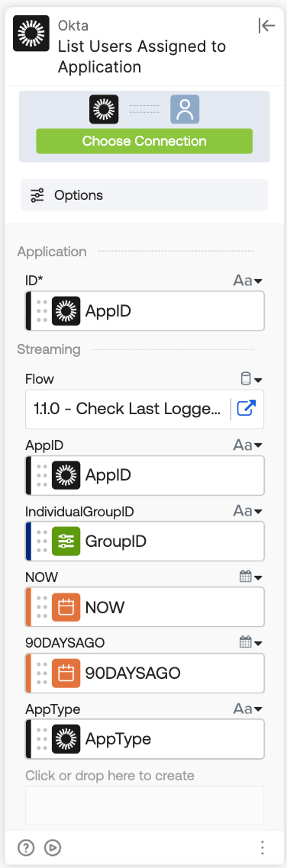Click the Flow field label

pos(40,379)
